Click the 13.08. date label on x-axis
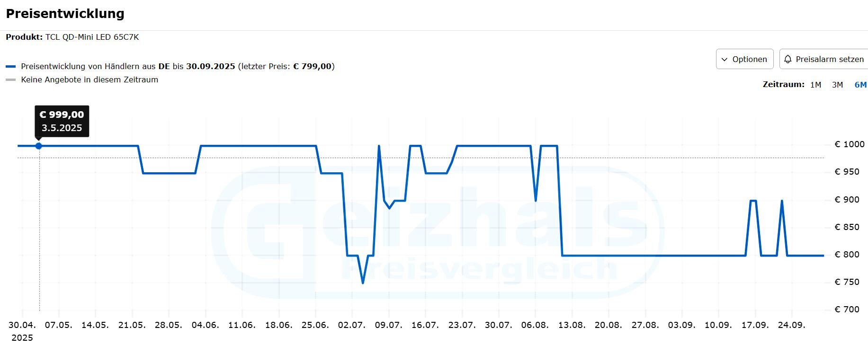Image resolution: width=868 pixels, height=345 pixels. (572, 325)
